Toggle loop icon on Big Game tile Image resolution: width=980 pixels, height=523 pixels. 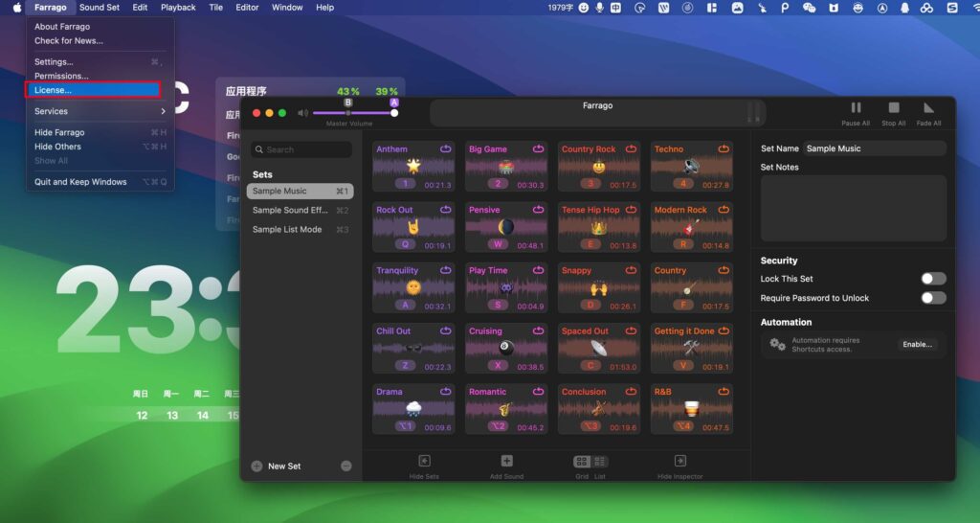click(538, 148)
